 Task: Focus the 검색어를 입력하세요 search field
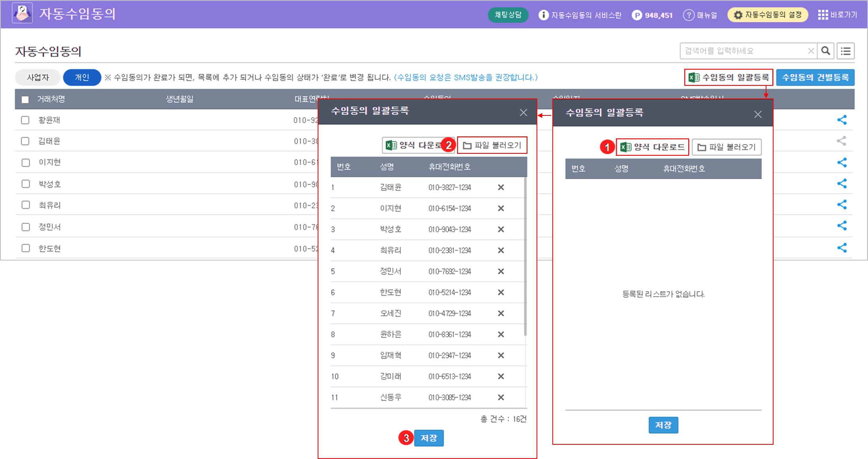click(743, 51)
